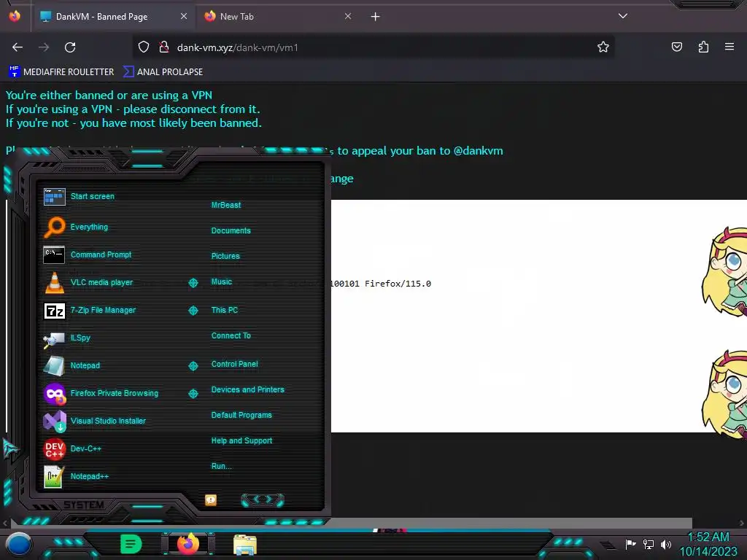Close the New Tab tab
The height and width of the screenshot is (560, 747).
348,17
